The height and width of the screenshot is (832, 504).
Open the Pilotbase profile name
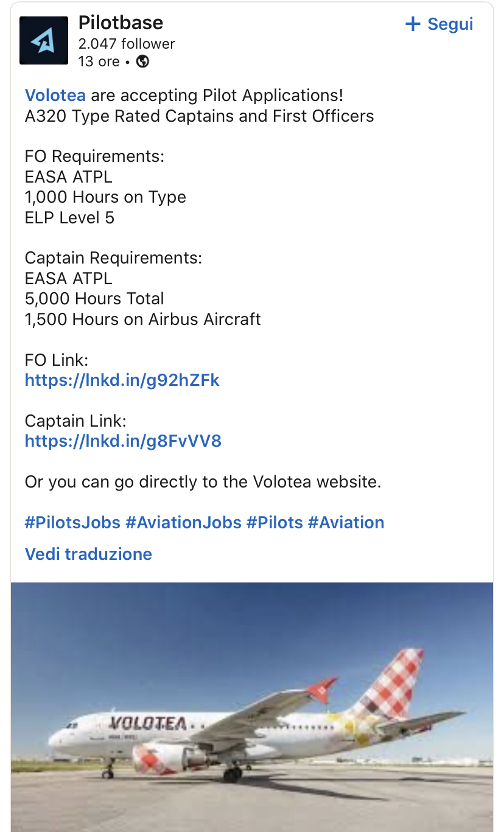[x=121, y=23]
